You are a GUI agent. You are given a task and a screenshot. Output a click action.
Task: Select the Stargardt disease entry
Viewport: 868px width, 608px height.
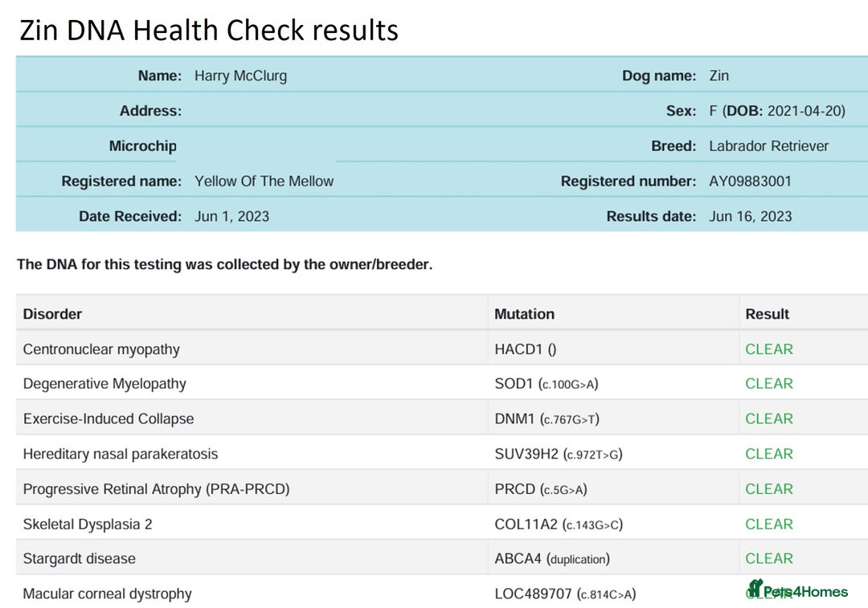[79, 559]
